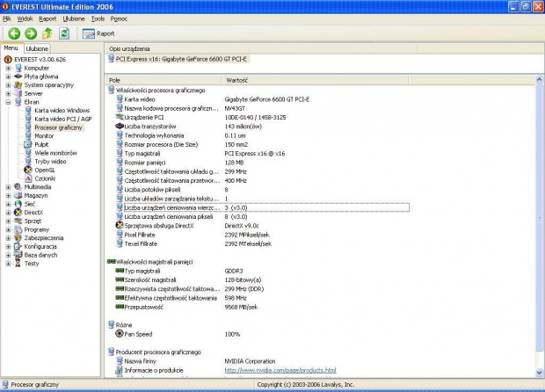Select the Płyta główna icon in tree
The width and height of the screenshot is (545, 392).
coord(18,76)
